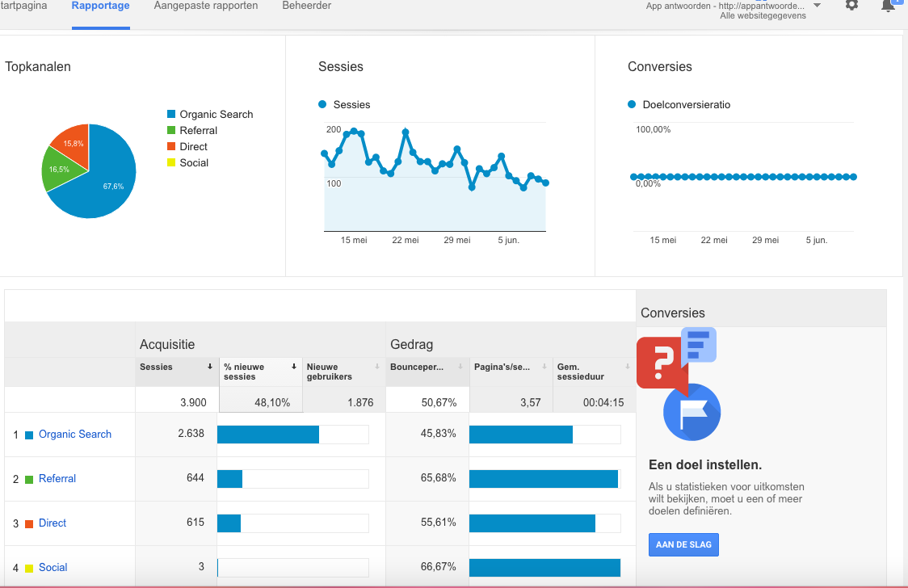Select the Gem. sessieduur column header
The height and width of the screenshot is (588, 908).
[x=594, y=372]
